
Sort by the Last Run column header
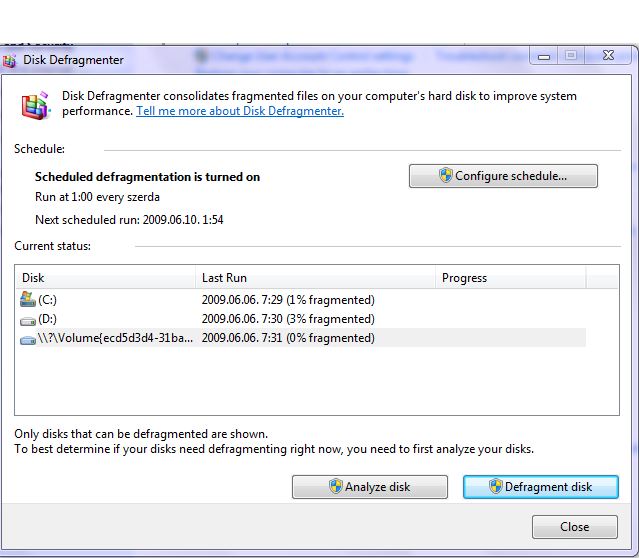(315, 278)
